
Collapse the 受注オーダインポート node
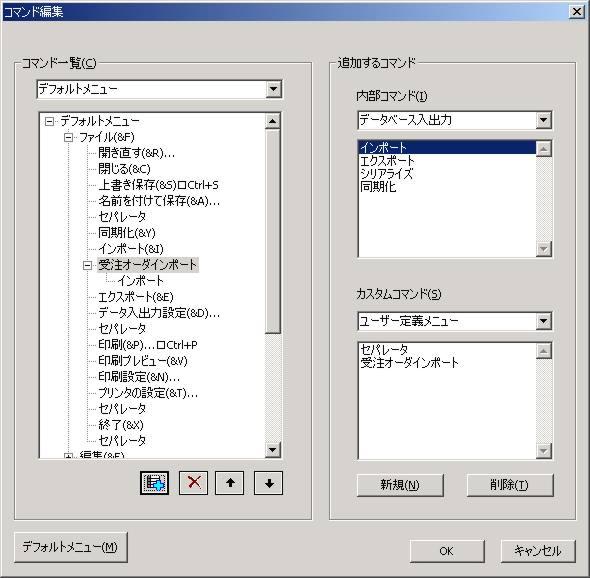click(87, 266)
